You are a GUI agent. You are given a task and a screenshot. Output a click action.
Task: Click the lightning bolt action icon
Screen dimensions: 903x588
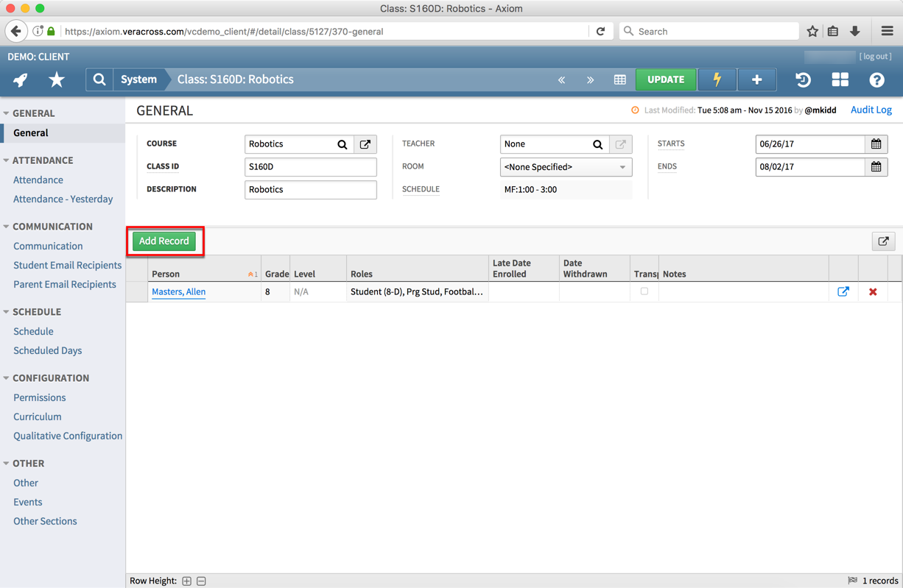coord(717,79)
